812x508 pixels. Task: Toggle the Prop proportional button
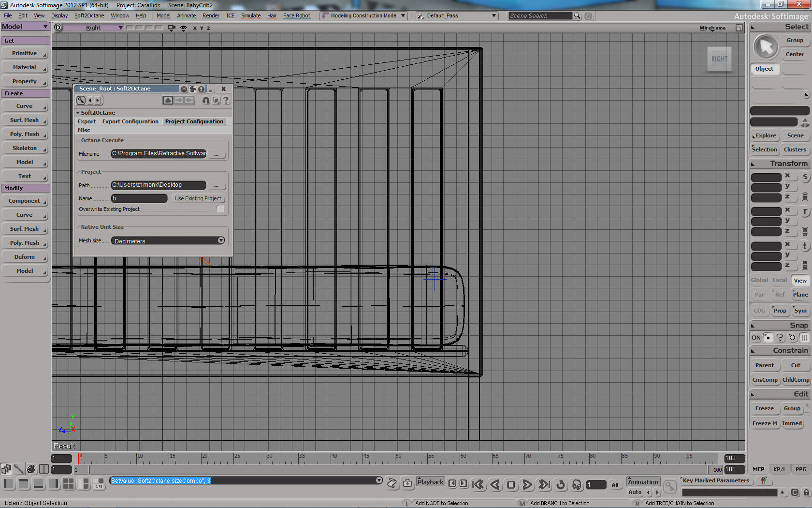780,311
